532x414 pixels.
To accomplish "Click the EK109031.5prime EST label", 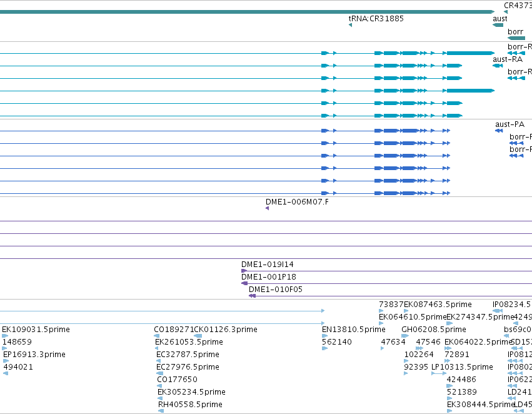I will [x=36, y=330].
